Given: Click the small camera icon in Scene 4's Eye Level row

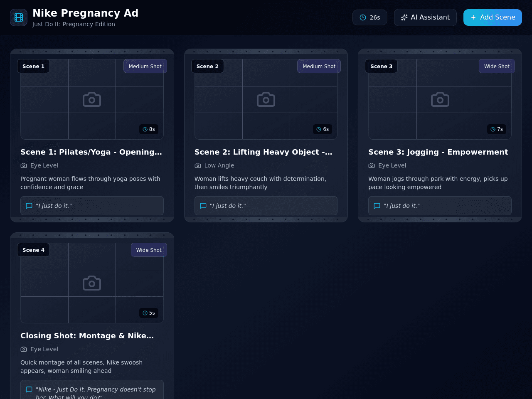Looking at the screenshot, I should tap(24, 349).
